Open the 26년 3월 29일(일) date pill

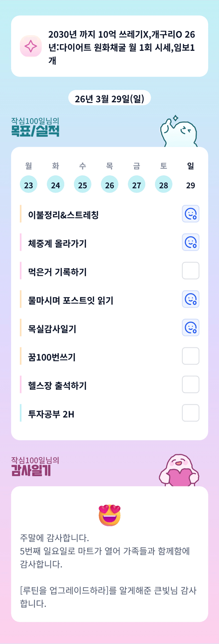tap(109, 99)
